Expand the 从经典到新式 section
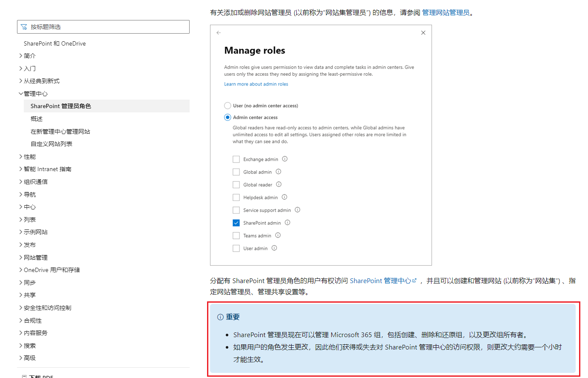Screen dimensions: 588x378 coord(39,81)
